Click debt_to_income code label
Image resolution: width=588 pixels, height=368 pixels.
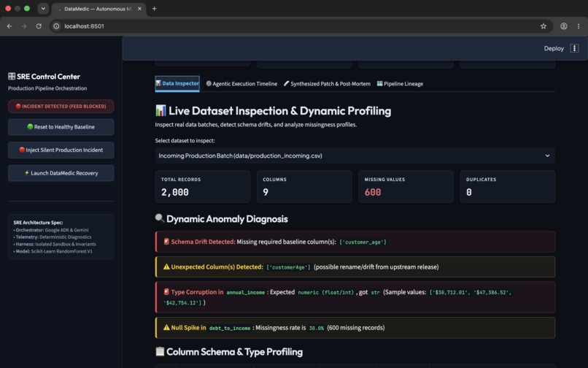[x=230, y=328]
